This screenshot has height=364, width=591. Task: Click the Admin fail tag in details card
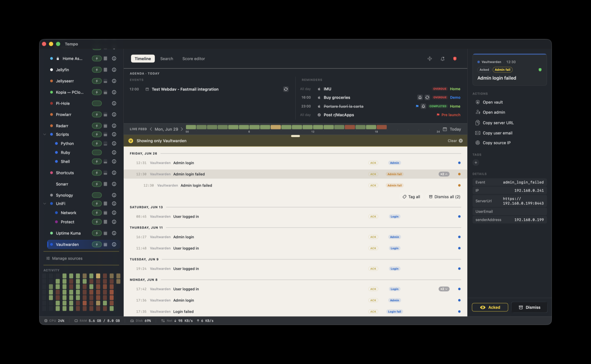point(502,70)
